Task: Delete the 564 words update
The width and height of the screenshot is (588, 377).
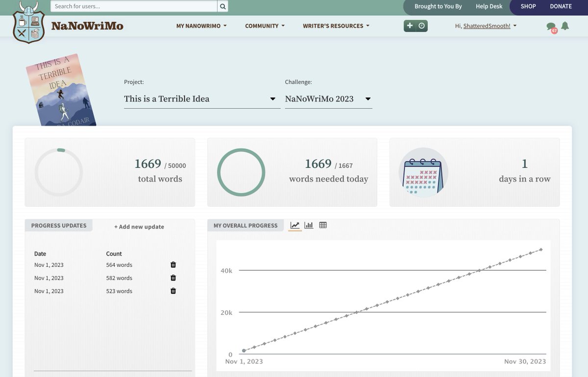Action: click(173, 265)
